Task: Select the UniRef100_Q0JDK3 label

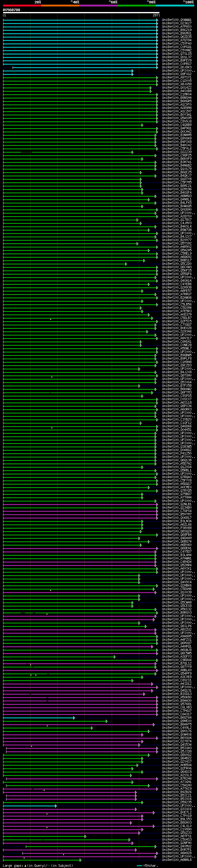Action: [x=176, y=67]
